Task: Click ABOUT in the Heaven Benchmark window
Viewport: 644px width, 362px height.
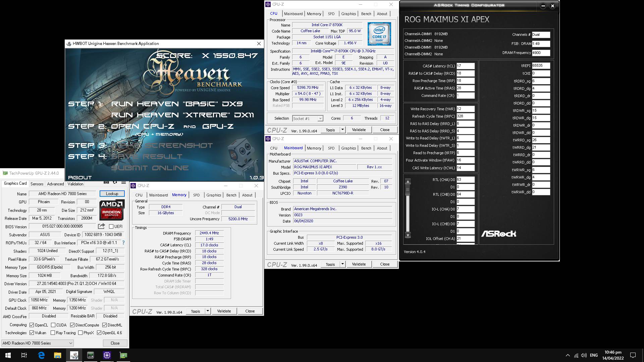Action: (80, 177)
